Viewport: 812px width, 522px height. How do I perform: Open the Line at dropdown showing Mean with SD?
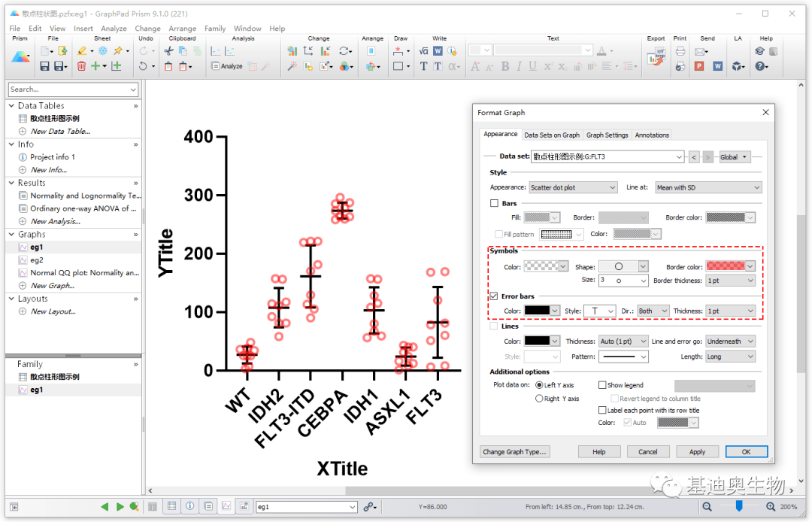coord(707,187)
